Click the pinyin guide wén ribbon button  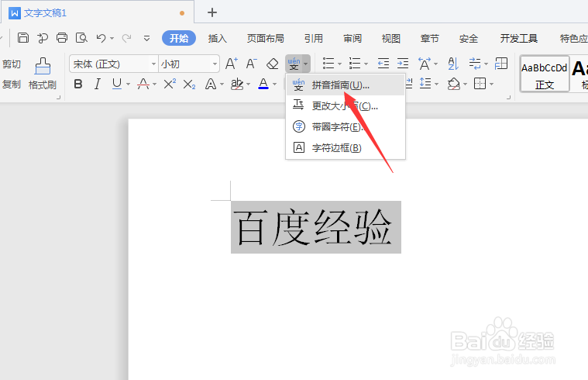[294, 64]
